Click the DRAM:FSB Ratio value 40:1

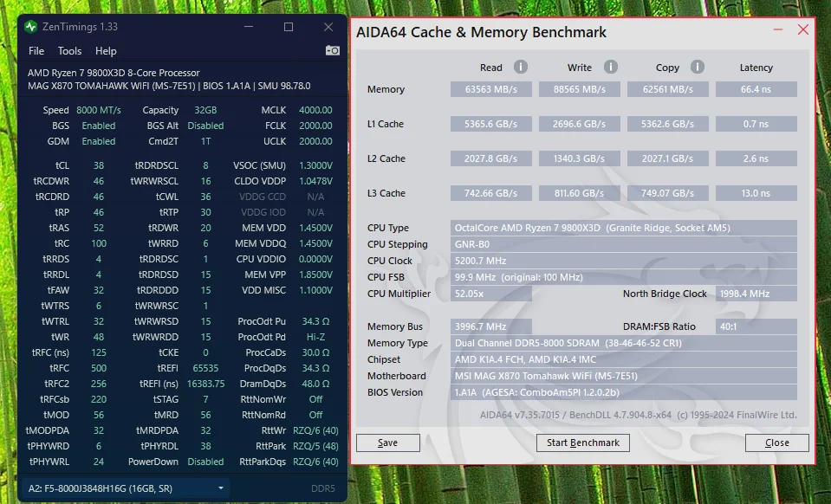pyautogui.click(x=756, y=326)
